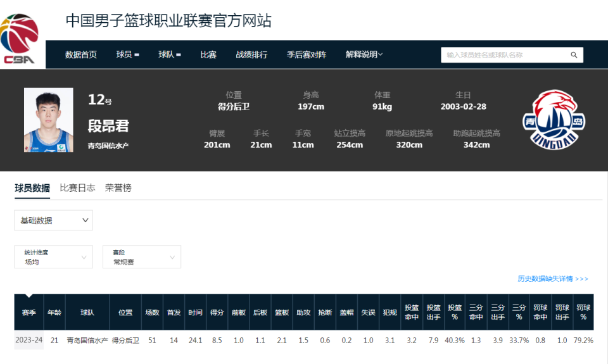The width and height of the screenshot is (608, 364).
Task: Sort table by 篮板 column
Action: [x=282, y=313]
